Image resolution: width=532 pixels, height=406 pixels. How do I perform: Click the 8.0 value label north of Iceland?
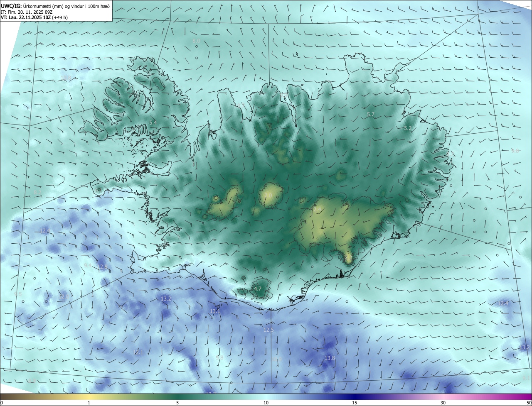point(196,41)
